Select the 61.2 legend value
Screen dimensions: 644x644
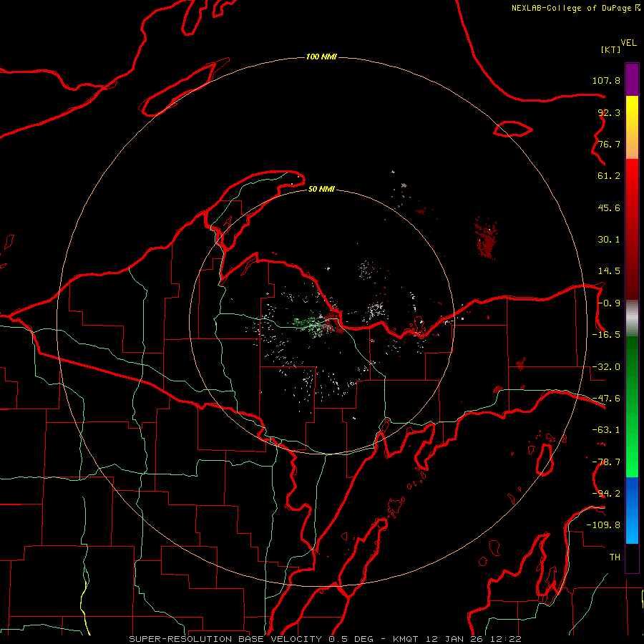click(x=609, y=176)
